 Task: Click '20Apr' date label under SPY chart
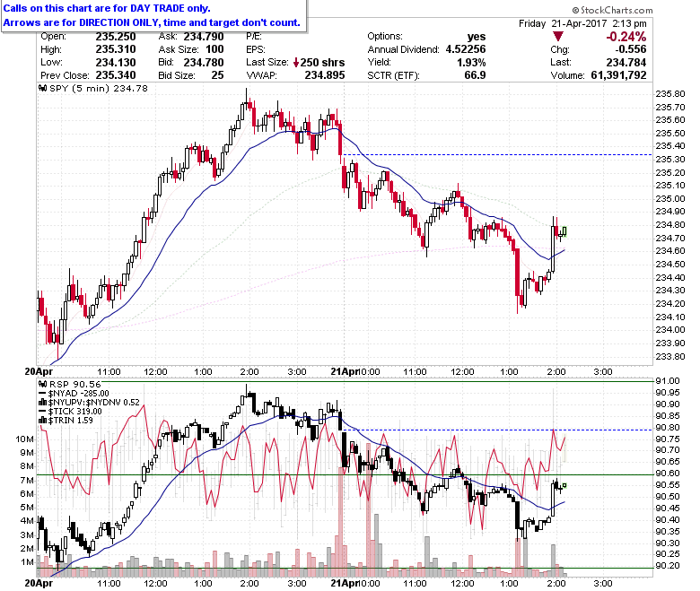[x=39, y=371]
